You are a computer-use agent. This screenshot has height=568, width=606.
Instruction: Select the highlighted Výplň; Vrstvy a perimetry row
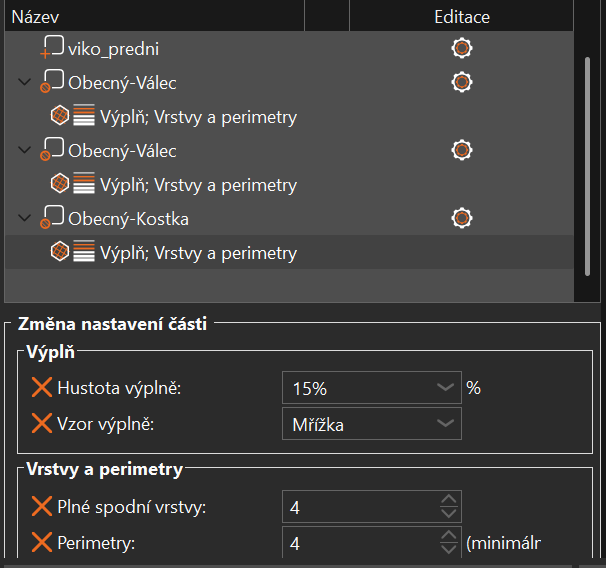click(x=198, y=253)
